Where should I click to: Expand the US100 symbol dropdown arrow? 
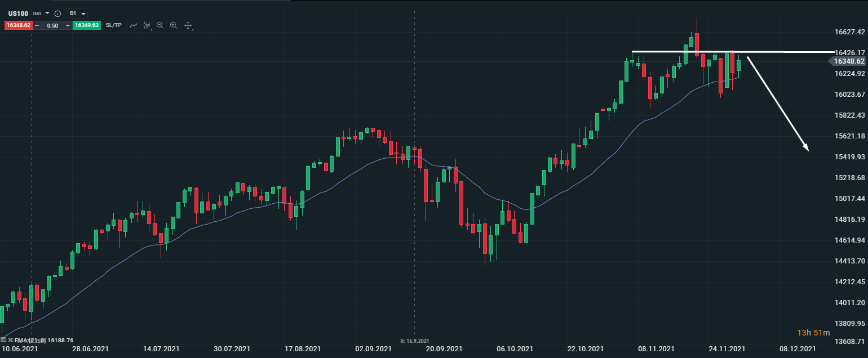coord(47,14)
